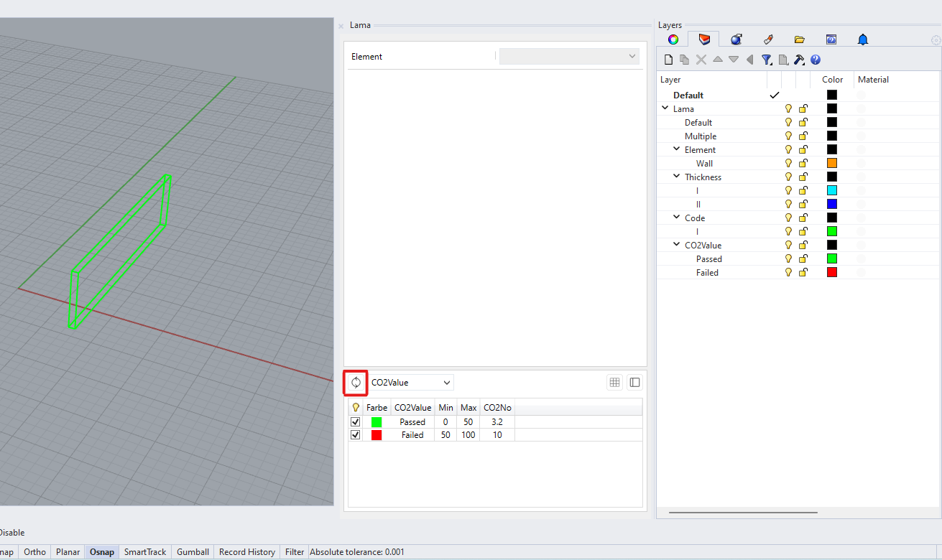The height and width of the screenshot is (560, 942).
Task: Toggle visibility bulb of Failed layer
Action: (x=788, y=272)
